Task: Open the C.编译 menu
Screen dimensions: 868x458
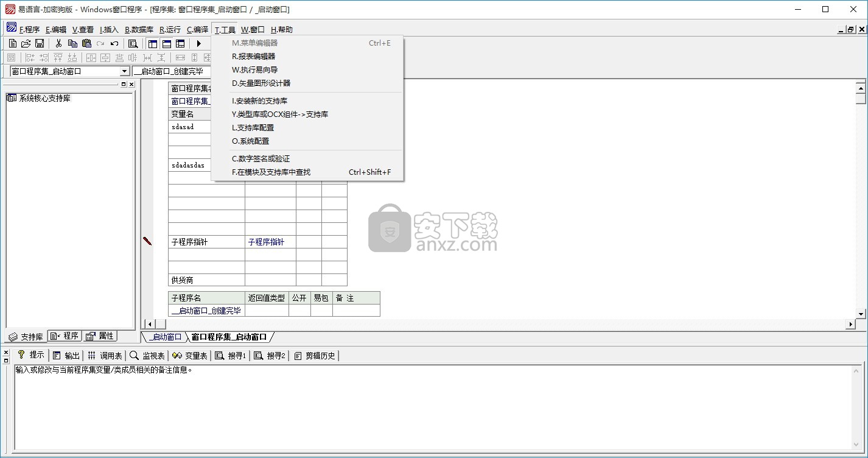Action: point(197,29)
